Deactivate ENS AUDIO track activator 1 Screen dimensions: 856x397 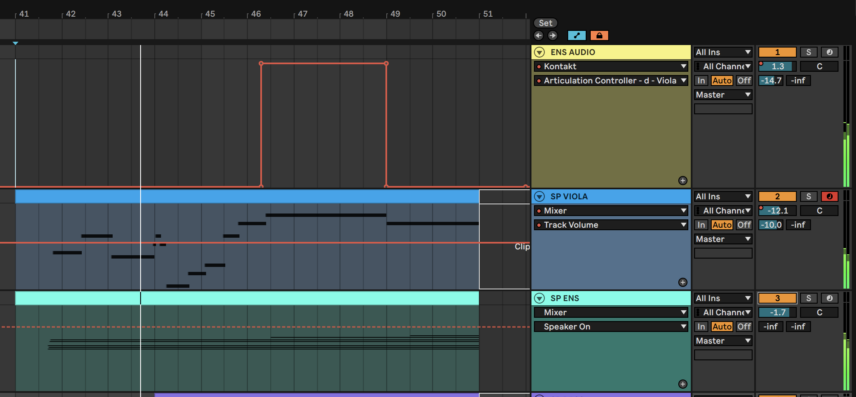point(777,52)
